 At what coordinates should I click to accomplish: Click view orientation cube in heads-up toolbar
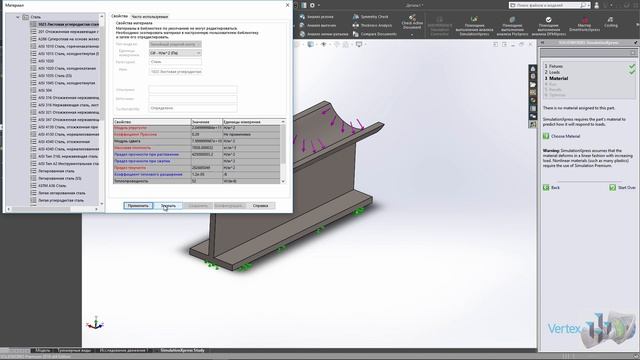pos(311,44)
